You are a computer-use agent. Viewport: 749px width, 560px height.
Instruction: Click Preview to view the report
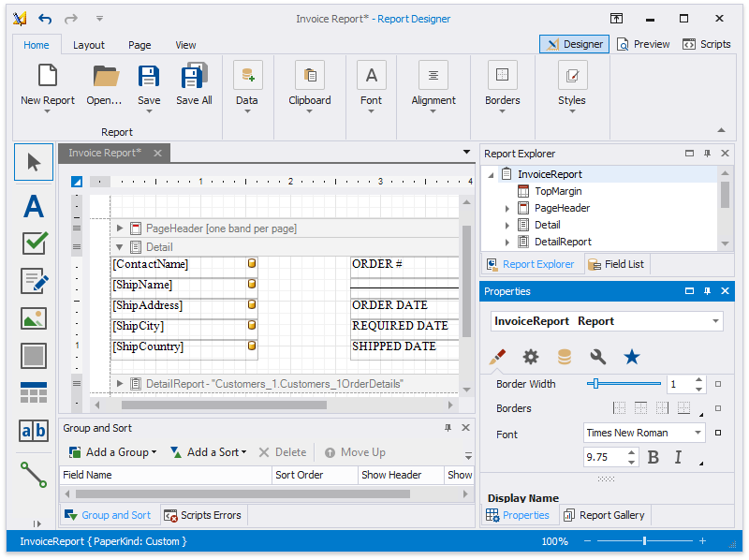643,44
